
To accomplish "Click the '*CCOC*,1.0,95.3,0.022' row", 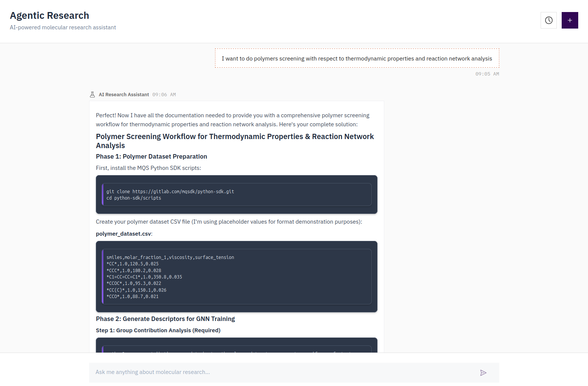I will click(133, 283).
